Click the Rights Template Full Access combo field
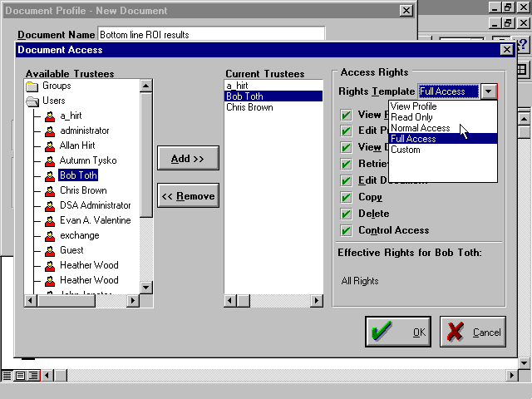Screen dimensions: 532x399 pos(449,91)
